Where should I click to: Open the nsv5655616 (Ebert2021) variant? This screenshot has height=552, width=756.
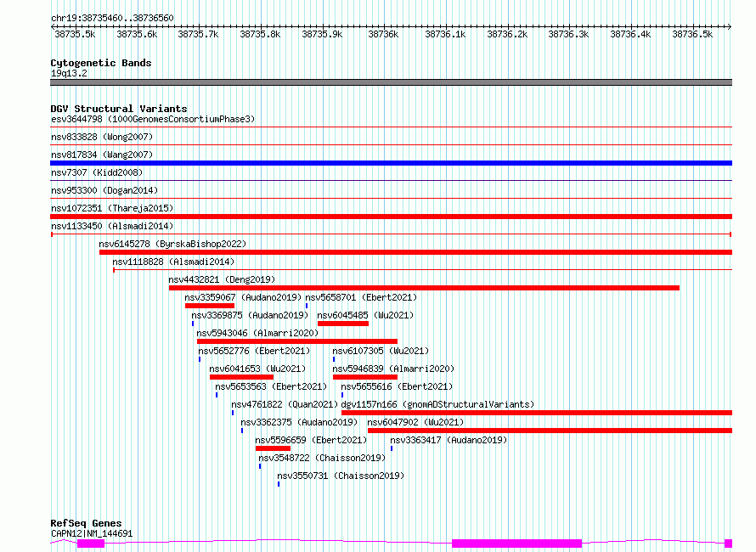tap(397, 386)
